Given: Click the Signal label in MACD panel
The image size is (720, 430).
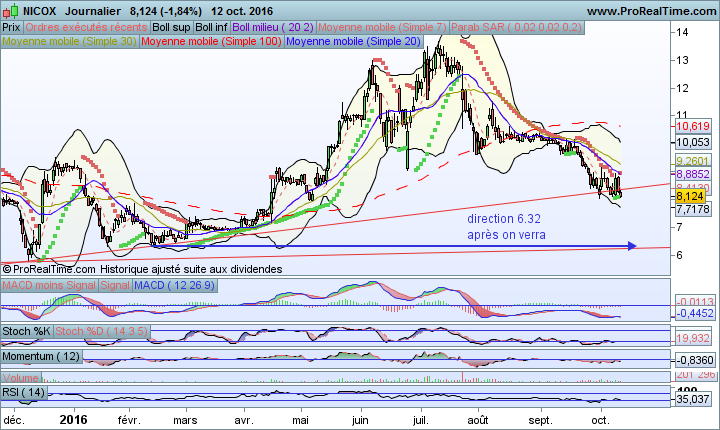Looking at the screenshot, I should (x=115, y=285).
